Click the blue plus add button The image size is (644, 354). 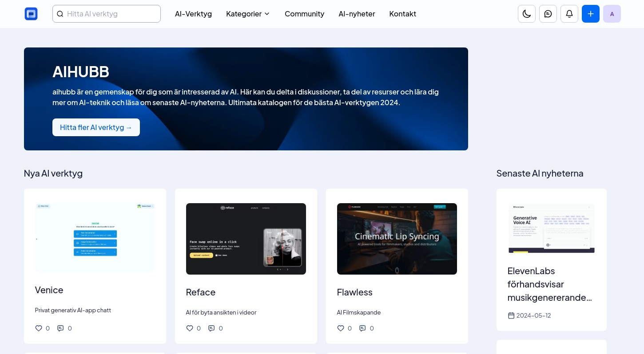(x=591, y=14)
